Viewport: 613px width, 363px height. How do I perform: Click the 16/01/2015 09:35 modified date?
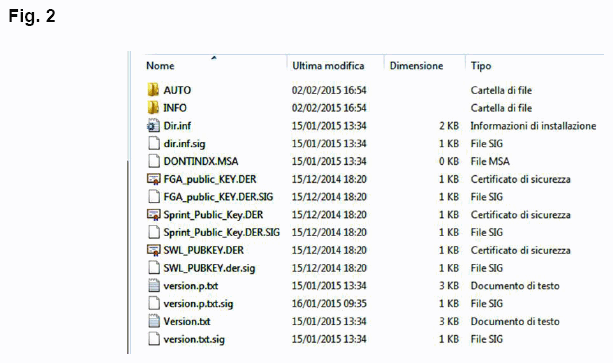point(329,304)
